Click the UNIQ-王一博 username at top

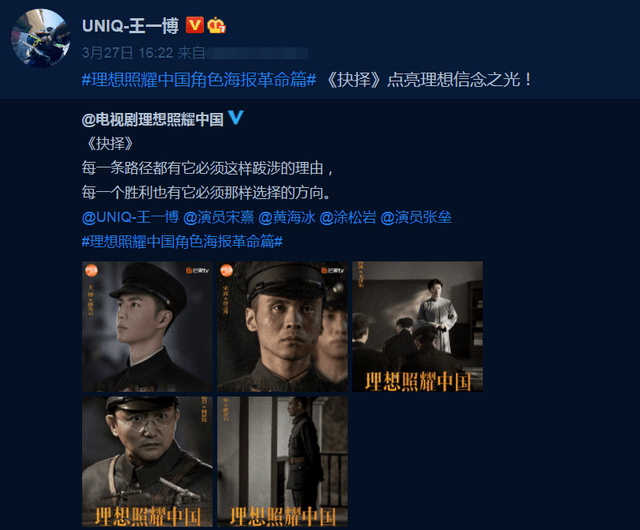tap(131, 26)
